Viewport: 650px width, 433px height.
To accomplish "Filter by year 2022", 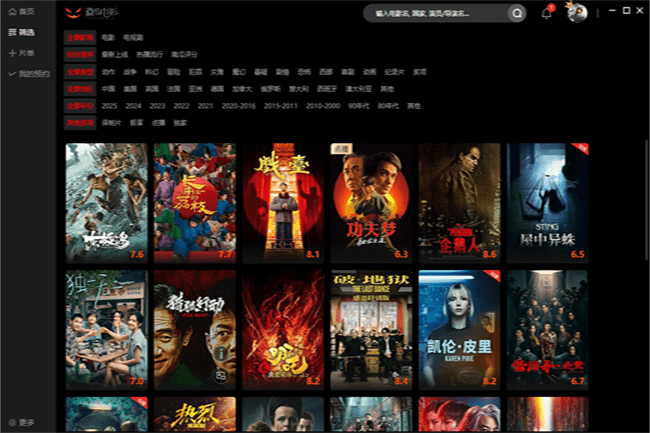I will tap(182, 106).
